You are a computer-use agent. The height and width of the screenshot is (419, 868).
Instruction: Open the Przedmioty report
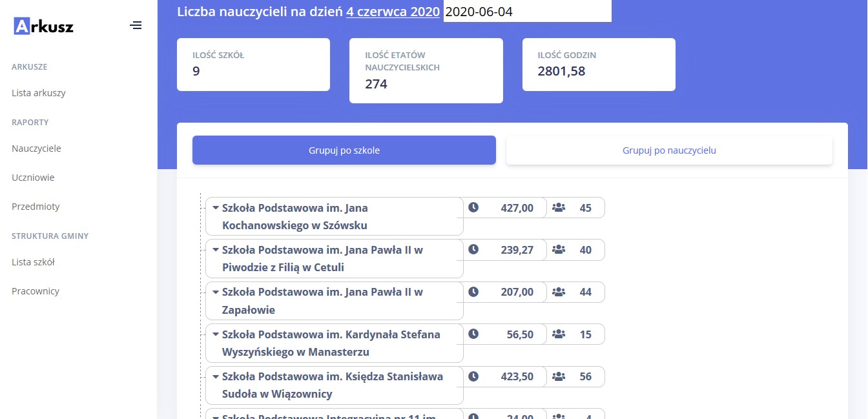click(36, 207)
